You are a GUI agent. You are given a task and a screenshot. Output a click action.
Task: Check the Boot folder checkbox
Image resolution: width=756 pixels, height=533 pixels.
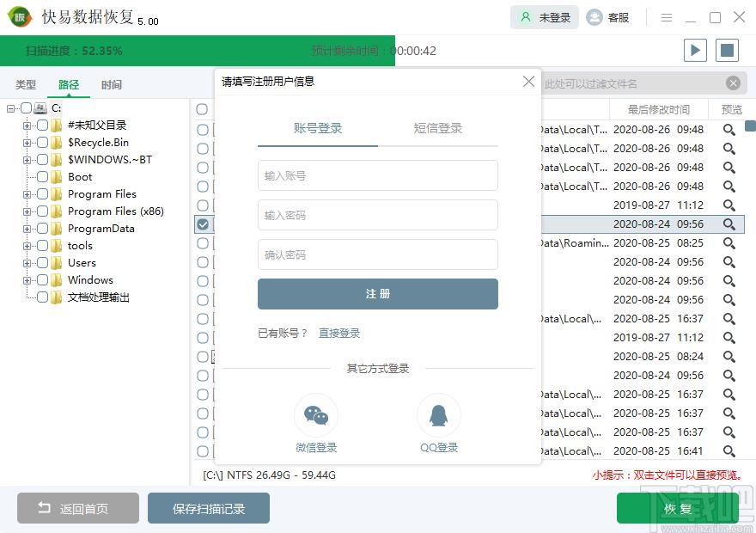coord(42,177)
